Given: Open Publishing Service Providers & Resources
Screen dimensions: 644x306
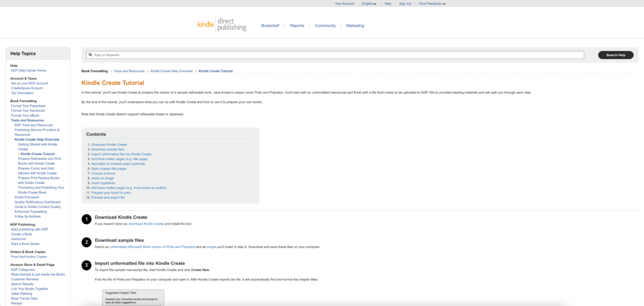Looking at the screenshot, I should pos(37,132).
